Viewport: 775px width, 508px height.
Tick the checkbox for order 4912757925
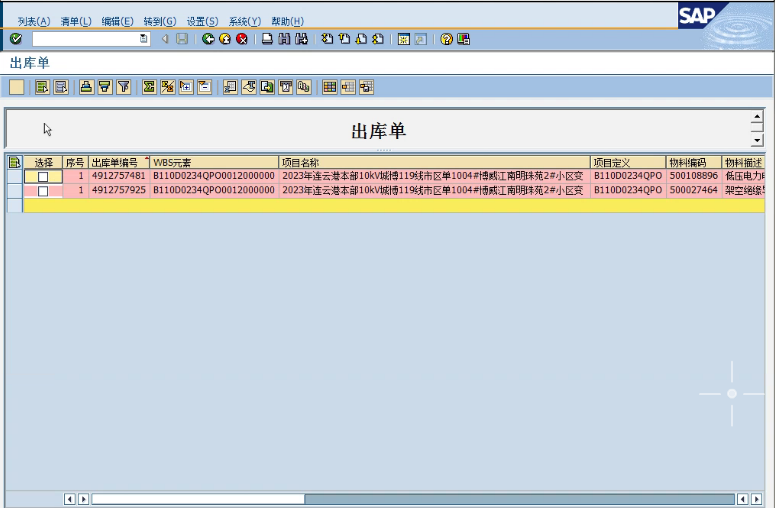pyautogui.click(x=43, y=190)
